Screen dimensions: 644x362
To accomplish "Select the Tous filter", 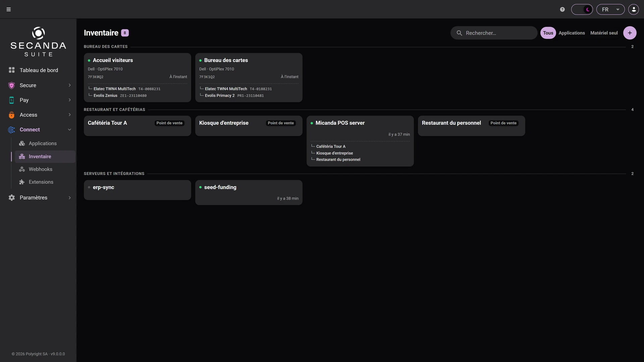I will (x=548, y=33).
